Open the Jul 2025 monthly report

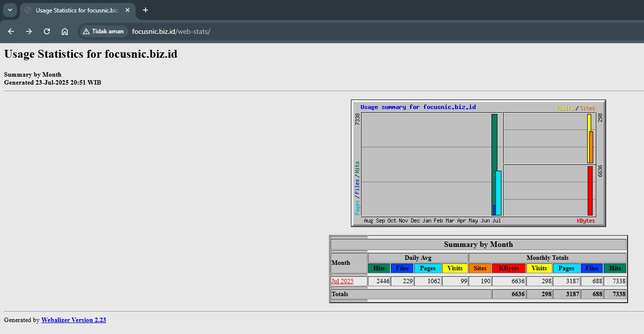[342, 281]
